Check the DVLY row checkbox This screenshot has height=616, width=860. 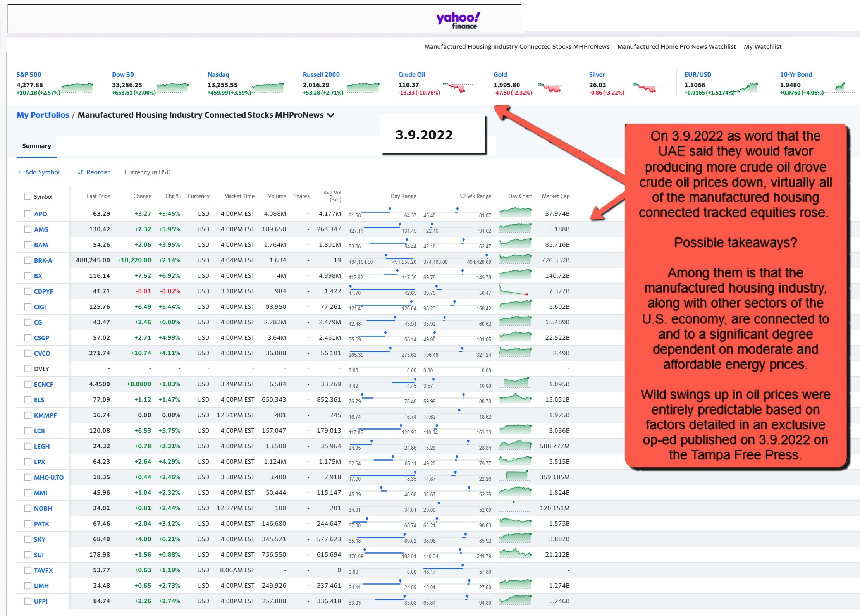28,368
